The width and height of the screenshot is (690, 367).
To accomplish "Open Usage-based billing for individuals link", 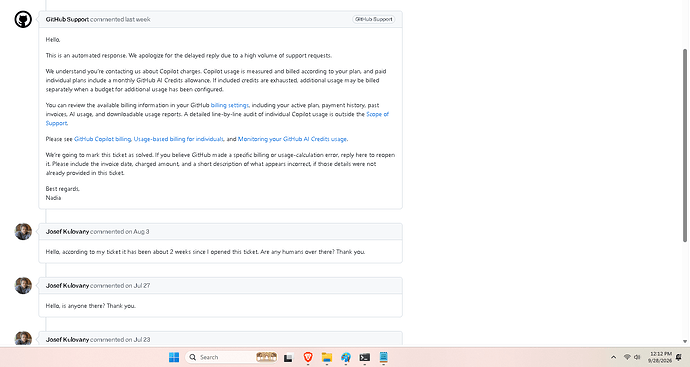I will coord(179,139).
